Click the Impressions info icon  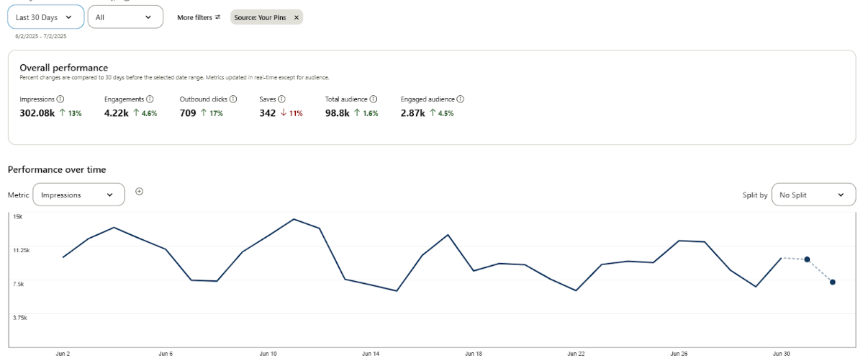point(60,99)
